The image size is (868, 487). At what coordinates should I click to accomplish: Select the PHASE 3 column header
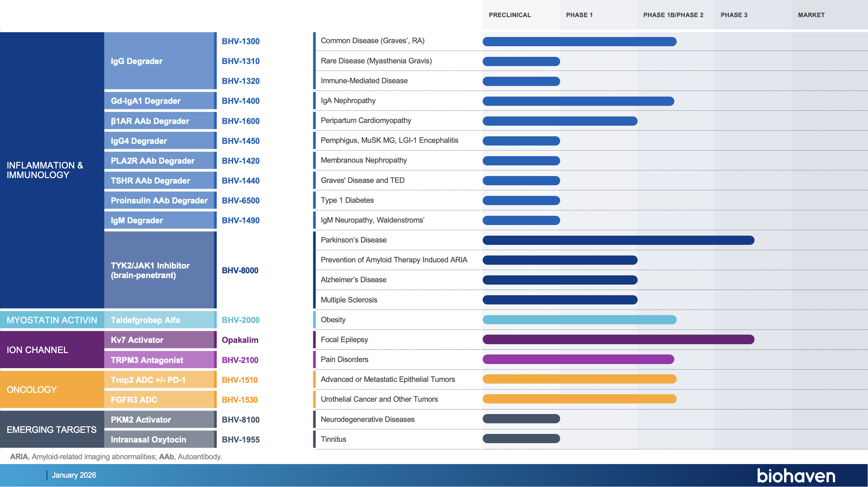click(734, 15)
